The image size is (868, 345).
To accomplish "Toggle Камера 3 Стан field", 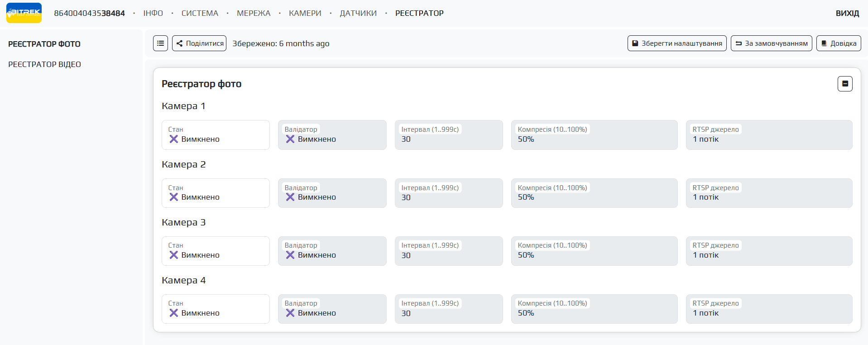I will coord(216,251).
